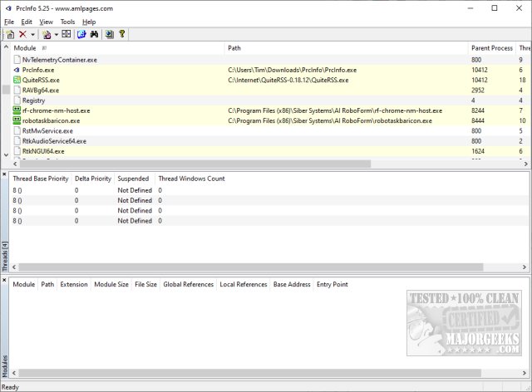Click the columns layout toolbar icon

(x=66, y=34)
